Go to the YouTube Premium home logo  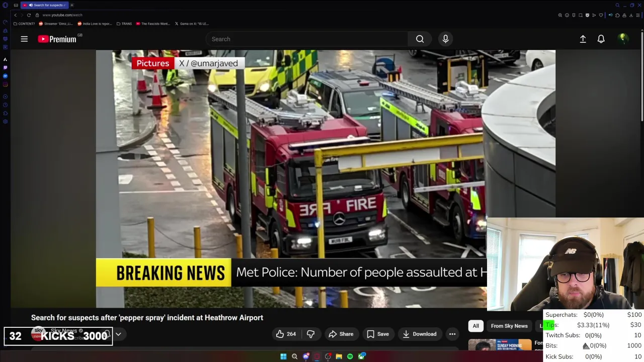(57, 39)
